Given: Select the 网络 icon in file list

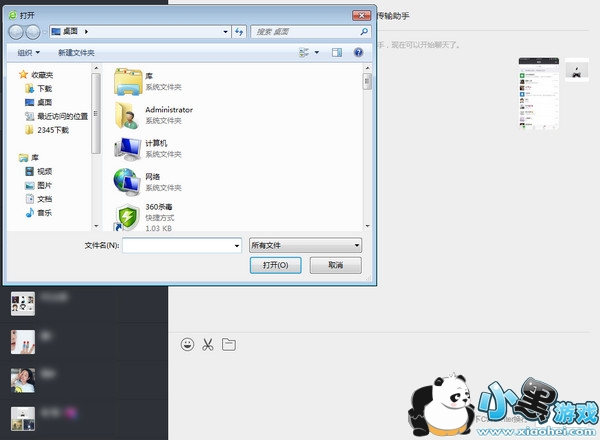Looking at the screenshot, I should 127,182.
